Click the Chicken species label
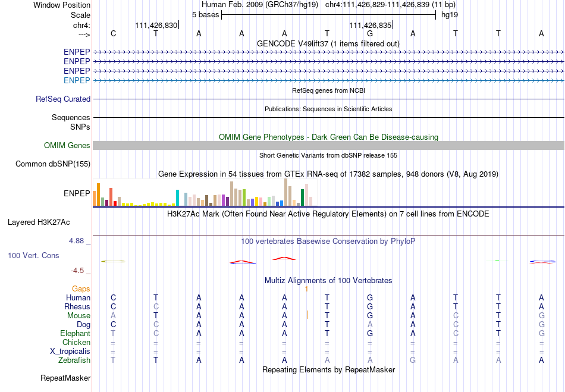Screen dimensions: 565x392 tap(76, 342)
